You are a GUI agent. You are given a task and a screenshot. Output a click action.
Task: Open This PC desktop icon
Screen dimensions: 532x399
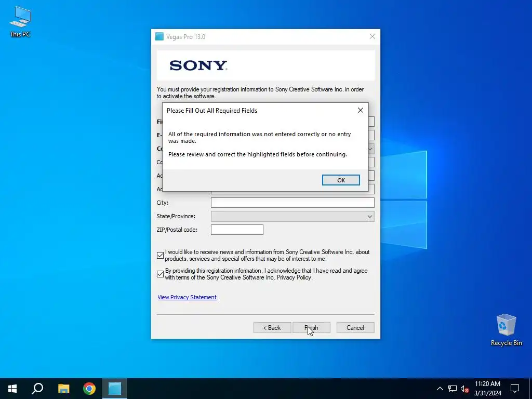pos(20,21)
